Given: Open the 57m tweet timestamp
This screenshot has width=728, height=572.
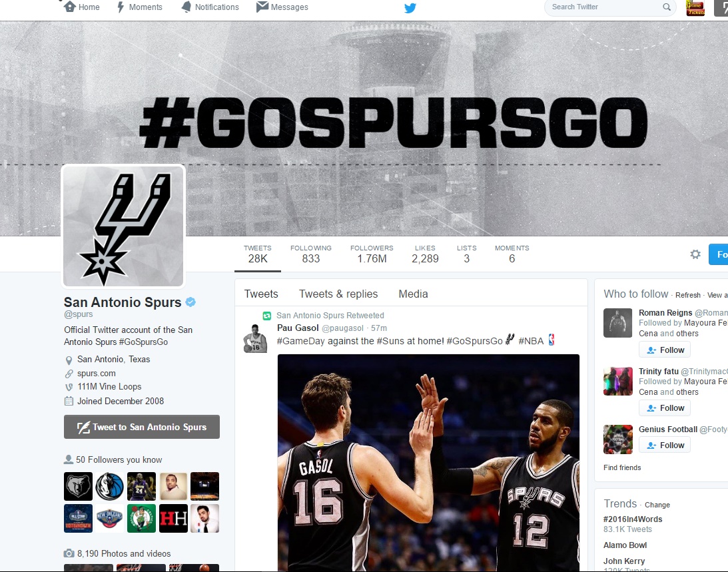Looking at the screenshot, I should tap(379, 328).
